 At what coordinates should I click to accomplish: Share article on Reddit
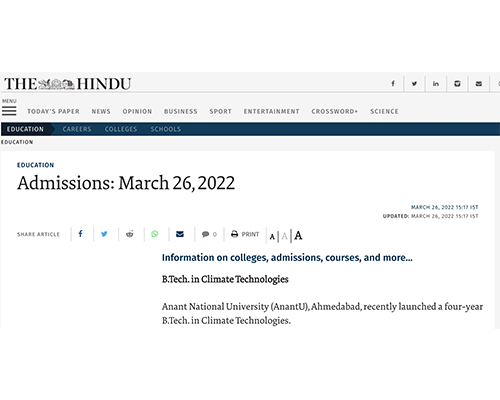pyautogui.click(x=130, y=234)
